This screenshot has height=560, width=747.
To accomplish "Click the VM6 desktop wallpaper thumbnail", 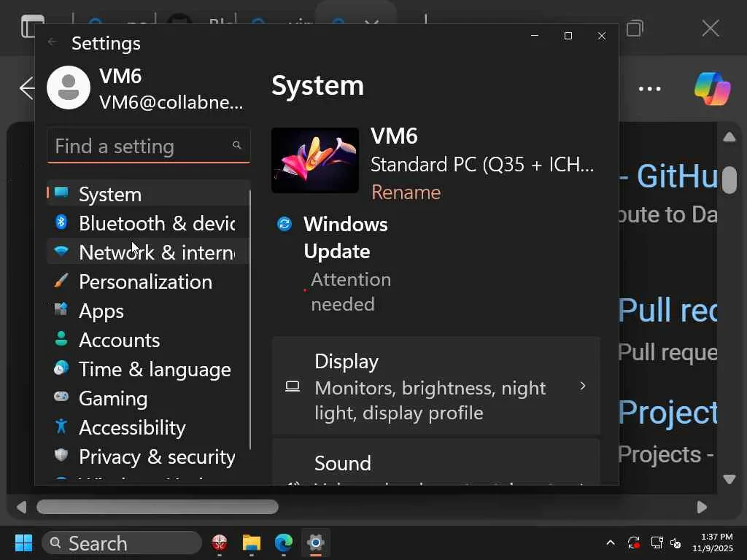I will pos(315,160).
